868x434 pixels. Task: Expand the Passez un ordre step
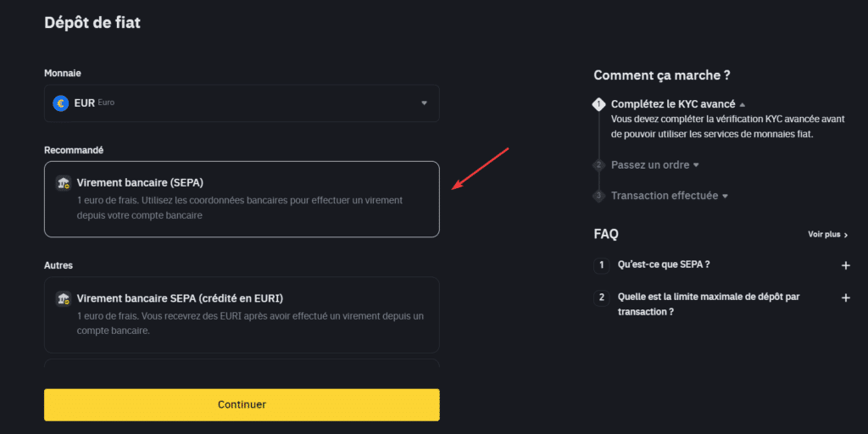click(x=655, y=165)
